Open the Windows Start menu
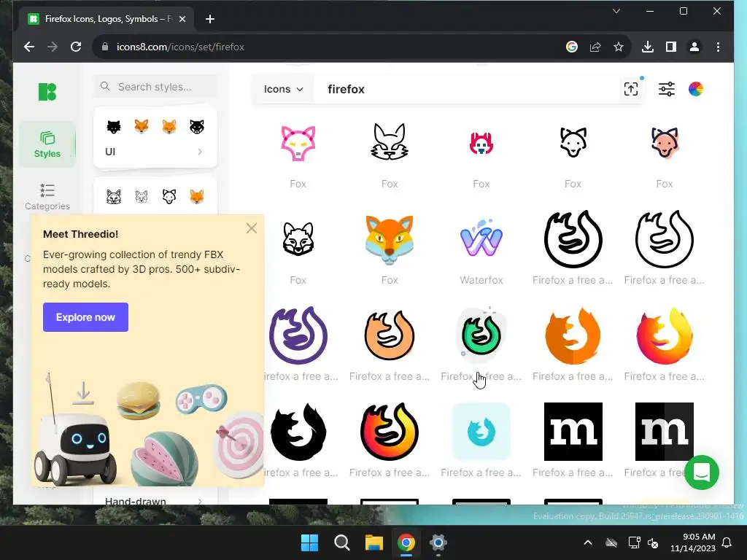747x560 pixels. click(309, 542)
